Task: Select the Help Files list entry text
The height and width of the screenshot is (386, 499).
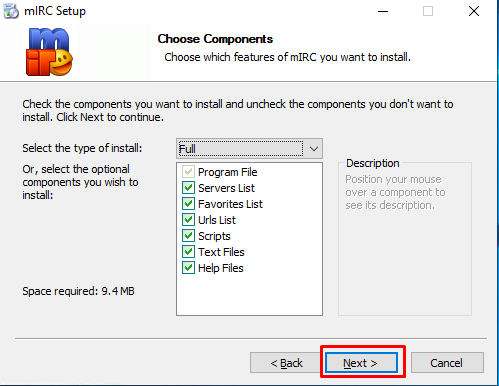Action: (221, 268)
